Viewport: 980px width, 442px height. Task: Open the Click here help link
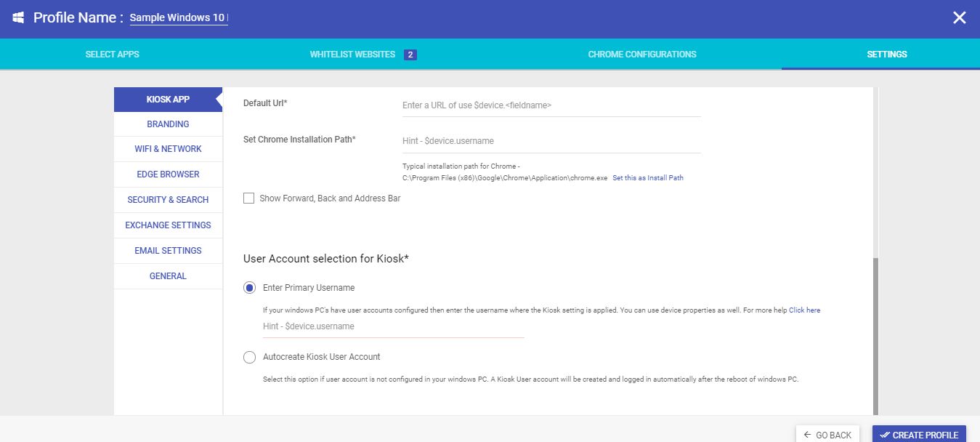pos(805,310)
